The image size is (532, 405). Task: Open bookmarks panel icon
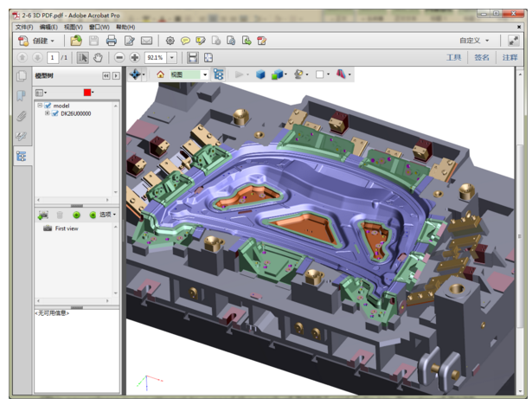coord(21,96)
